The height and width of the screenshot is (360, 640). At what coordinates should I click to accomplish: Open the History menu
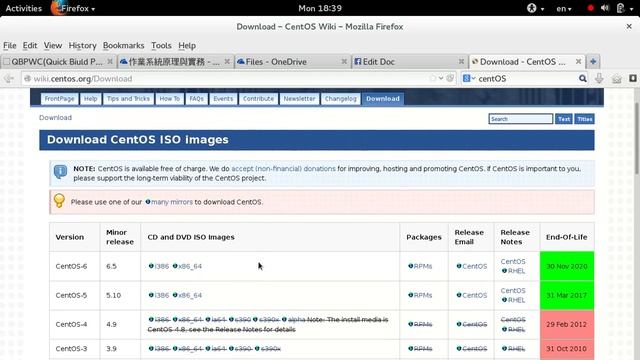tap(82, 46)
